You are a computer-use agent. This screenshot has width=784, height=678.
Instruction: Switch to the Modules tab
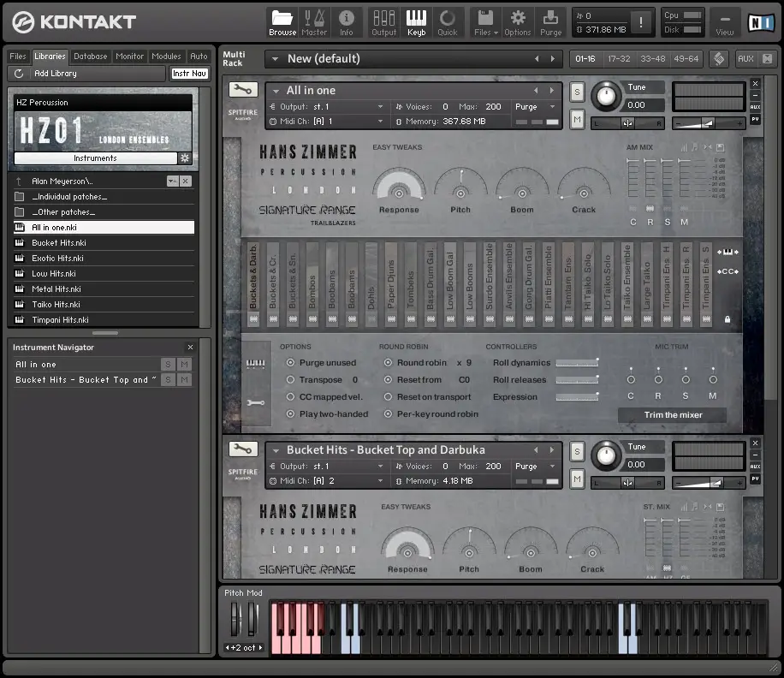(x=166, y=56)
